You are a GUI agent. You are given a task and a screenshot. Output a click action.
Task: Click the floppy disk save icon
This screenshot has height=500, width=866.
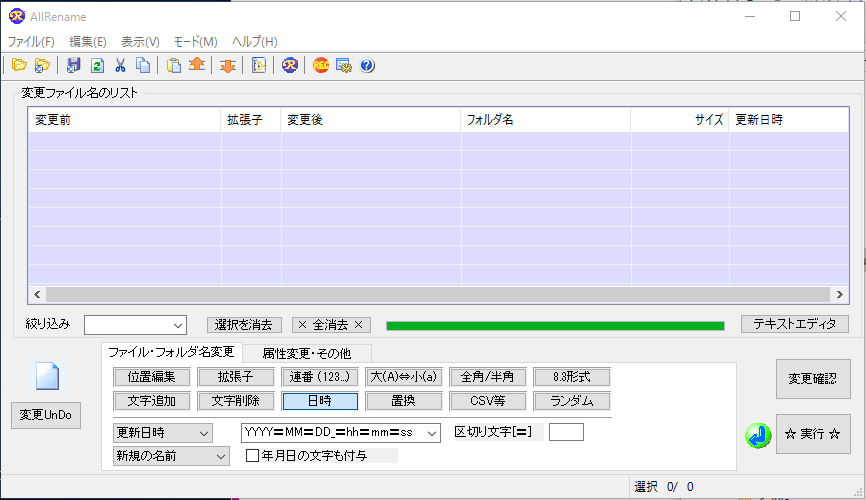(73, 65)
